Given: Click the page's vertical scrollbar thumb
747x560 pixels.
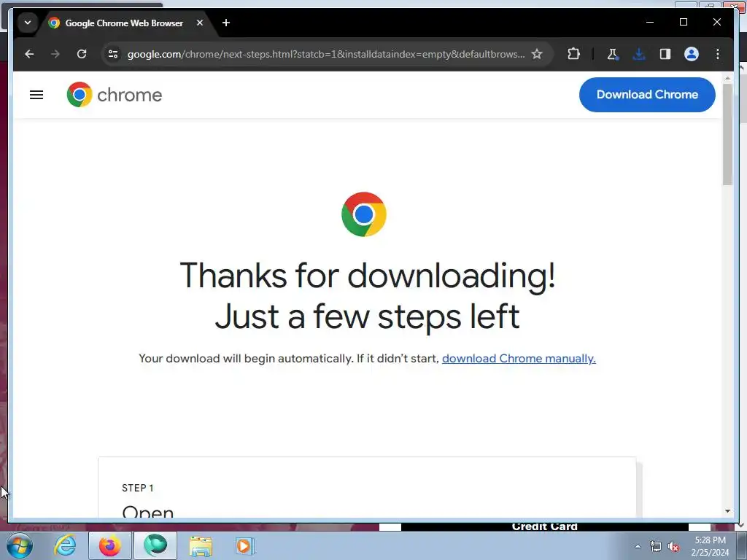Looking at the screenshot, I should tap(727, 134).
